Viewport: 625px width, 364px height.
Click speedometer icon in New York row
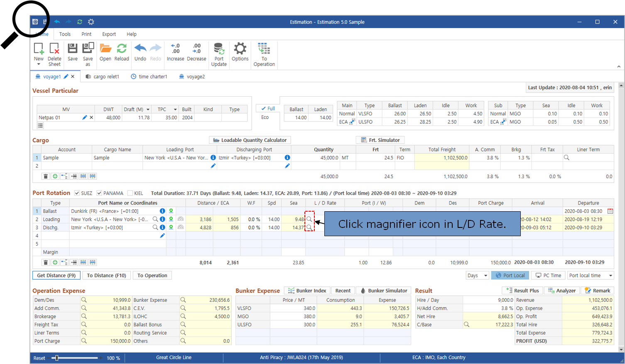181,219
